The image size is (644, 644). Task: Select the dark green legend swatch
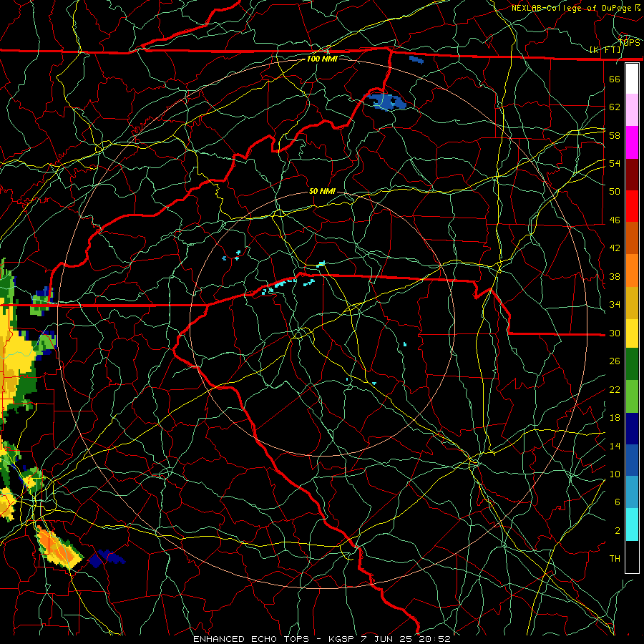point(632,364)
